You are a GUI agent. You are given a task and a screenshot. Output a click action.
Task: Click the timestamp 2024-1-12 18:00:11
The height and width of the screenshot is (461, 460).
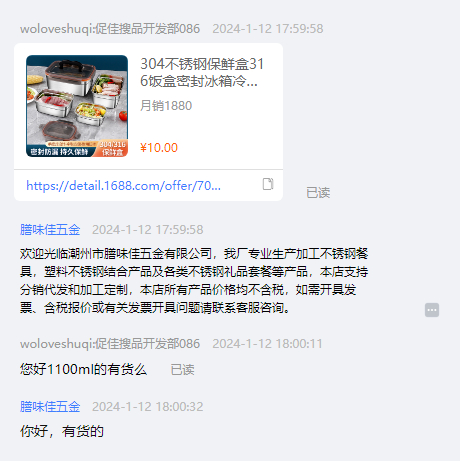(268, 344)
